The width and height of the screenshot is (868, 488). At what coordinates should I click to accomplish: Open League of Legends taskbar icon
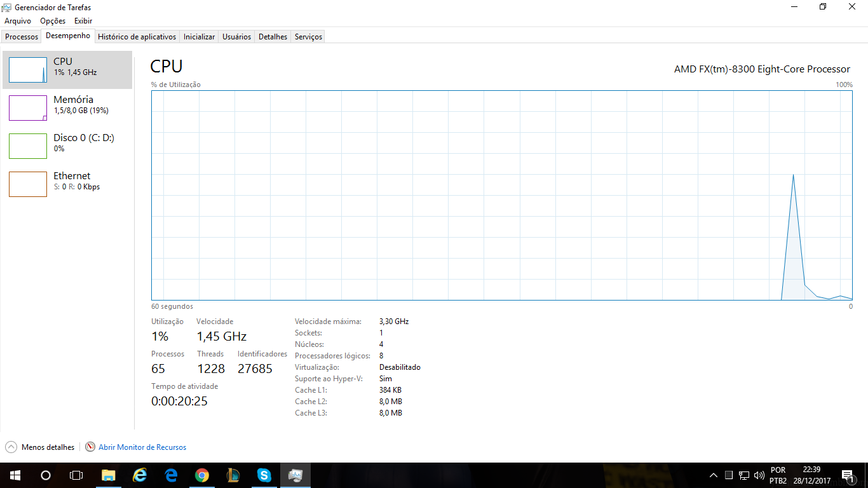click(233, 475)
